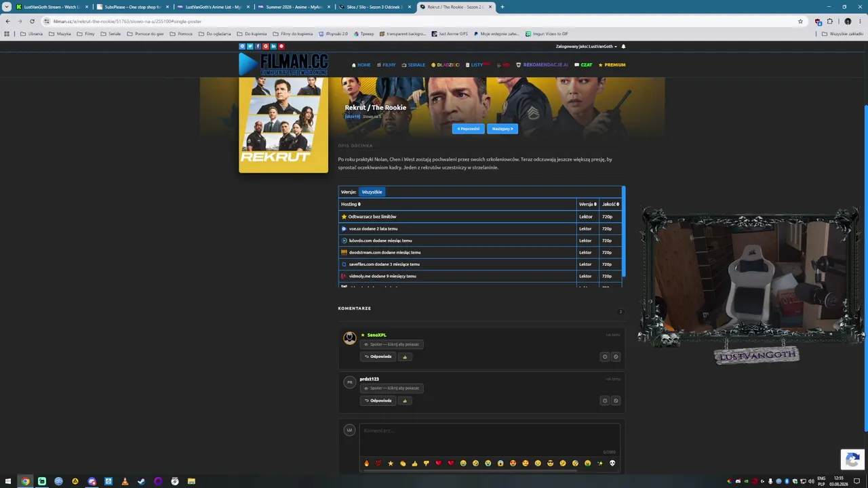Viewport: 868px width, 488px height.
Task: Click the notification bell icon
Action: [623, 47]
